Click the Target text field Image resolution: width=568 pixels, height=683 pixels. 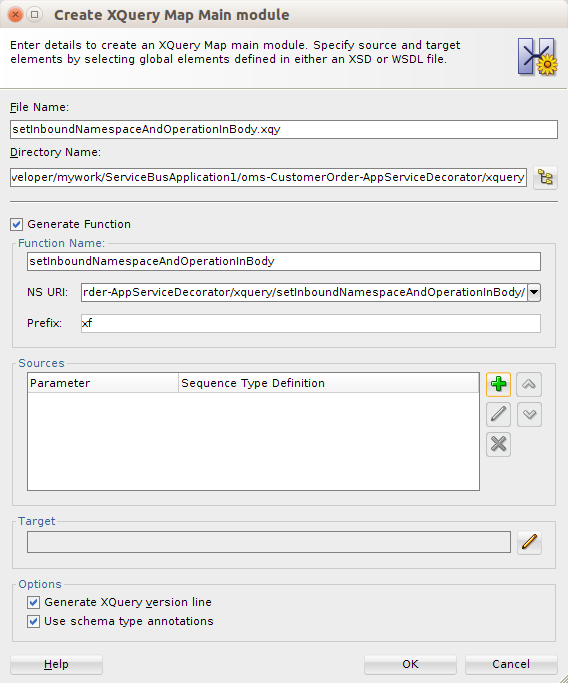pyautogui.click(x=269, y=542)
